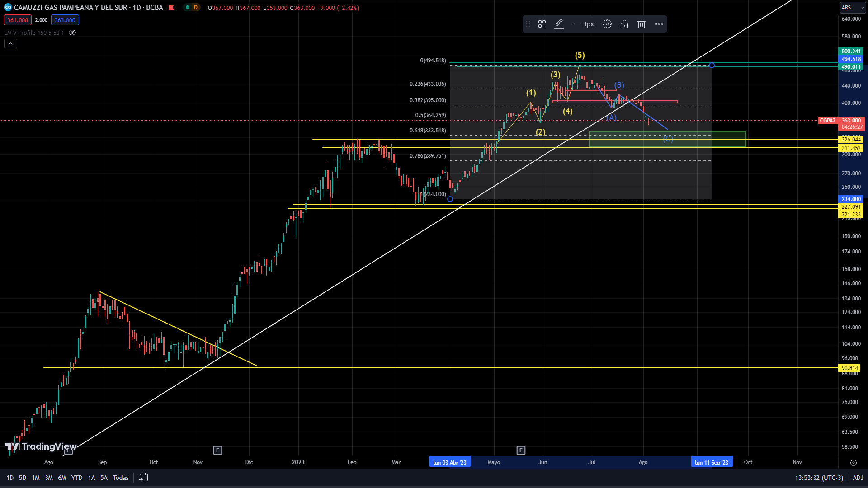Select the yellow wave label (2)
The height and width of the screenshot is (488, 868).
tap(541, 132)
